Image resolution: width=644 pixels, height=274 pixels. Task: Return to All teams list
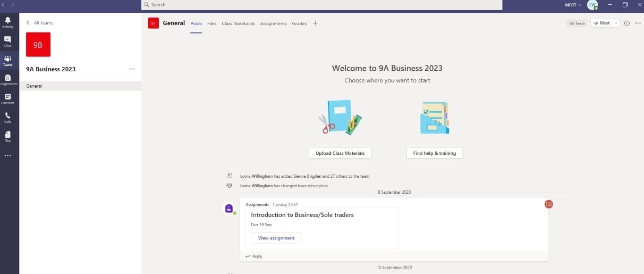40,23
